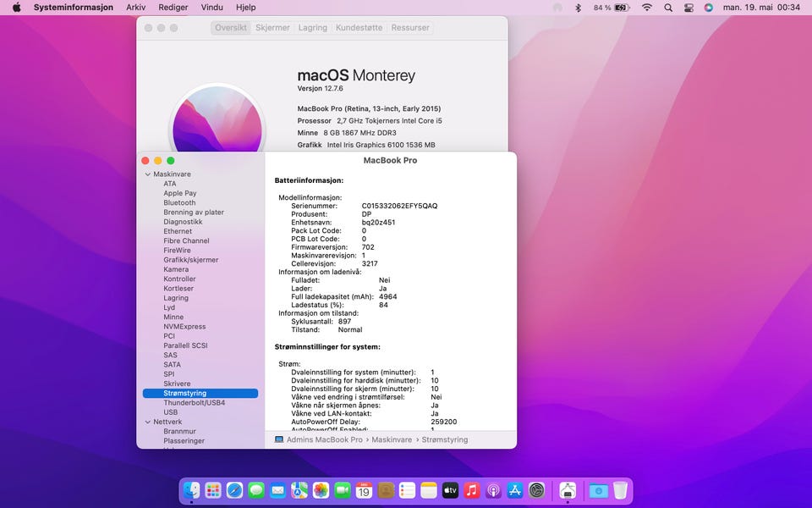Open Podcasts from the dock
The image size is (812, 508).
coord(493,490)
